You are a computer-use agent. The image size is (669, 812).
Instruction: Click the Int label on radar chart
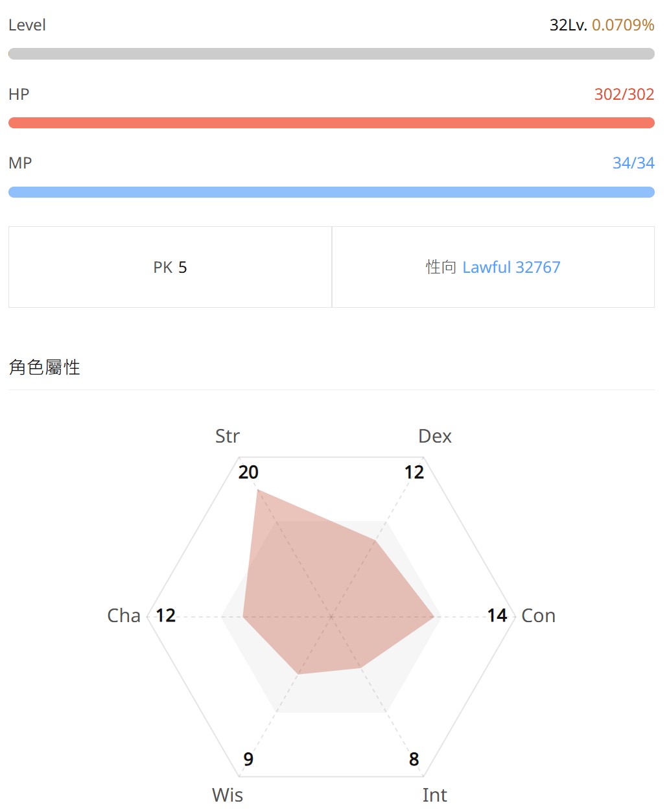pyautogui.click(x=435, y=795)
